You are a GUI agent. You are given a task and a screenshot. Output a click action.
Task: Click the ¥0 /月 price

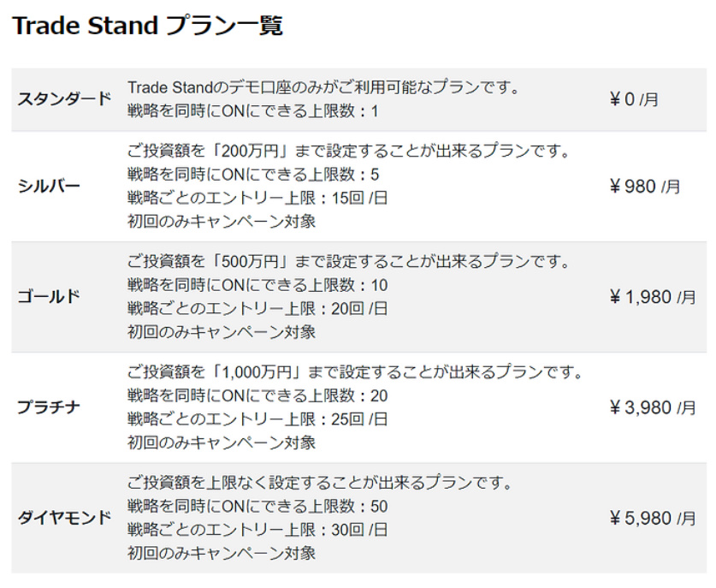click(634, 100)
